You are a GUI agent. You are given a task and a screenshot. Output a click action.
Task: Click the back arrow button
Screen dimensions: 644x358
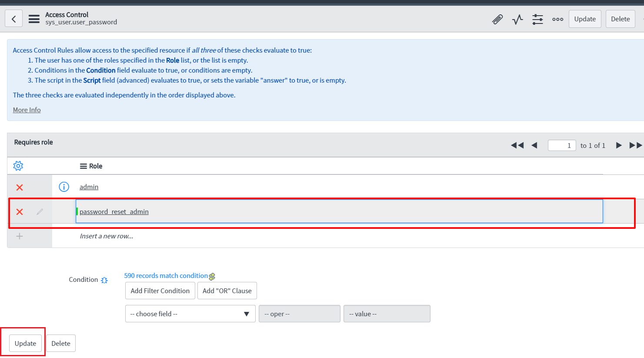coord(13,19)
